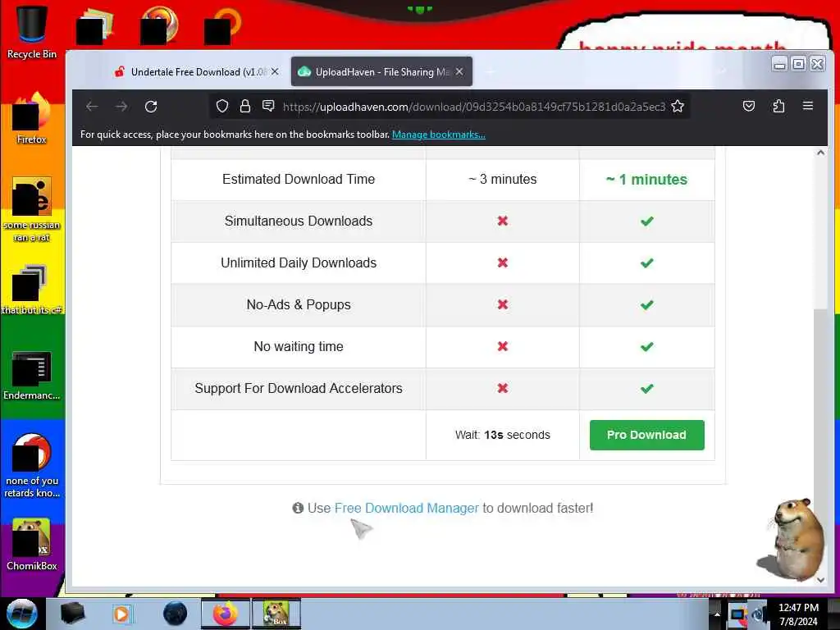This screenshot has width=840, height=630.
Task: Click the green check in Support For Download Accelerators row
Action: coord(647,388)
